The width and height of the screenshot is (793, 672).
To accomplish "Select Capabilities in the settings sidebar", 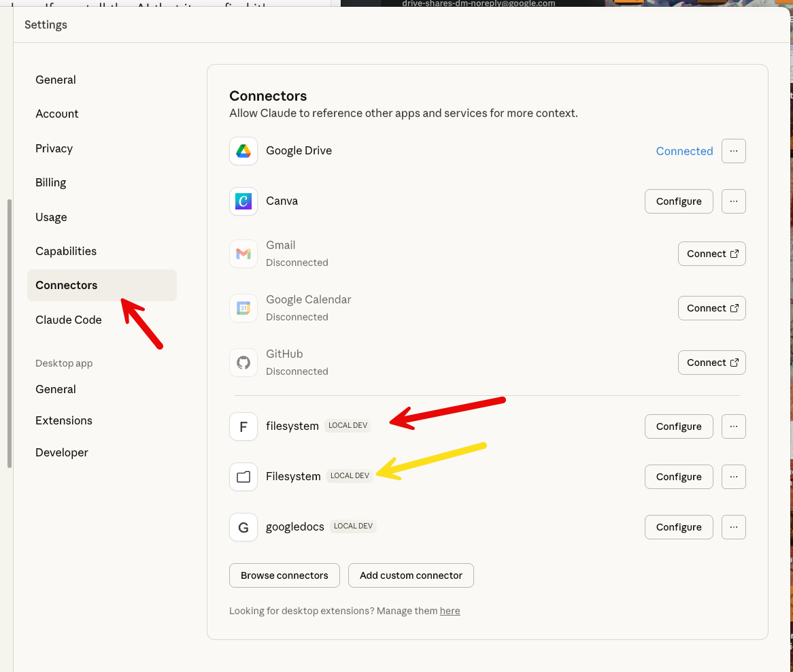I will (x=66, y=251).
